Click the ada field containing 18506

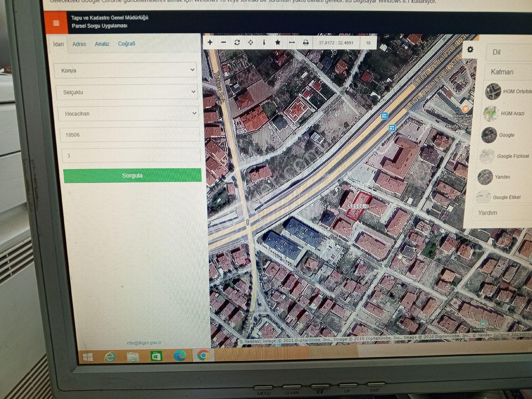click(130, 135)
